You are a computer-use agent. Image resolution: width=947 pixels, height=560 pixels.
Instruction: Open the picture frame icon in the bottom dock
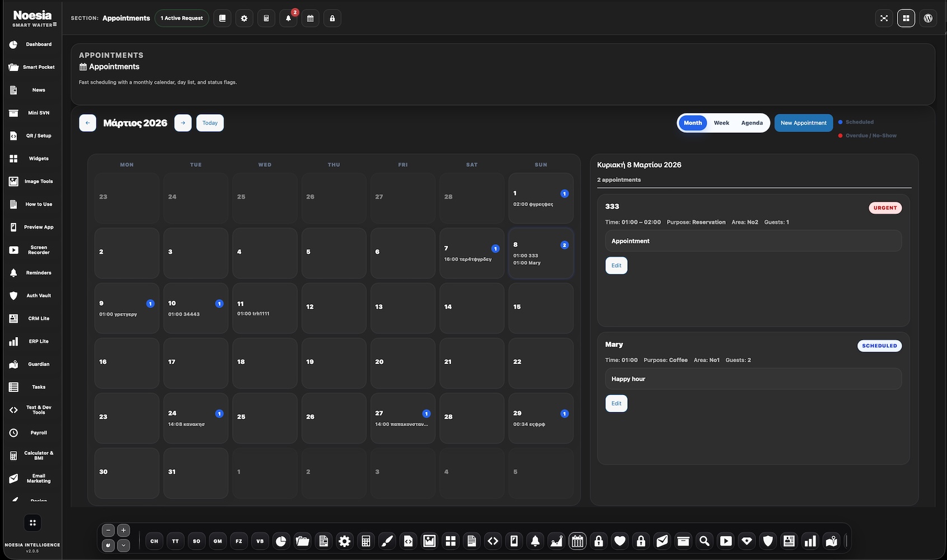pos(430,541)
